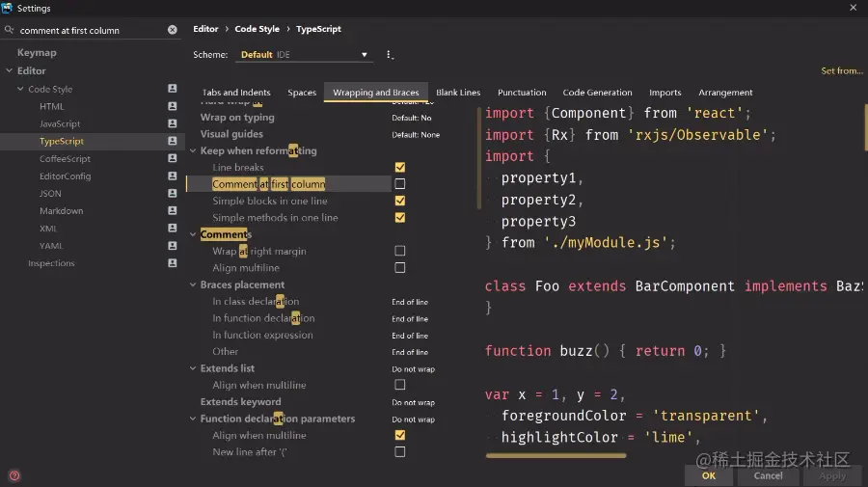This screenshot has height=487, width=868.
Task: Collapse Keep when reformatting section
Action: click(193, 150)
